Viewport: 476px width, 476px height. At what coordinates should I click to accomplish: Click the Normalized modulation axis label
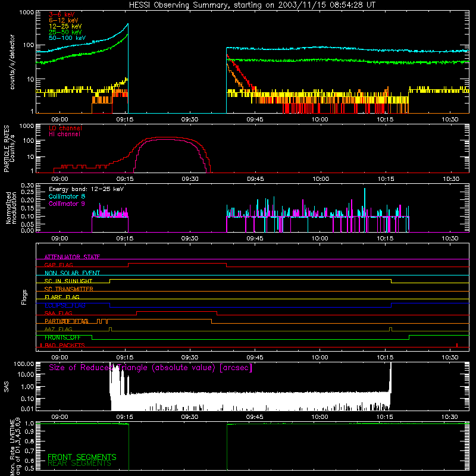point(11,208)
